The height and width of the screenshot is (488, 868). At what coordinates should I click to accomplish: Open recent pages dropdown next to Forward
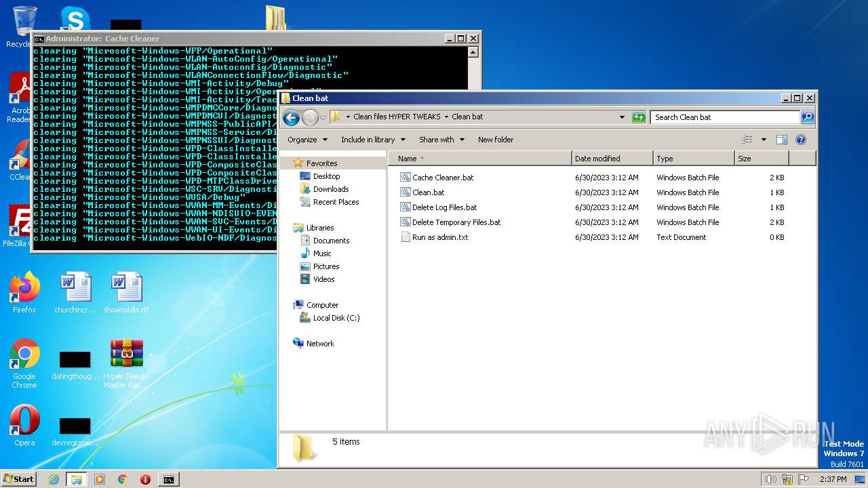[323, 117]
